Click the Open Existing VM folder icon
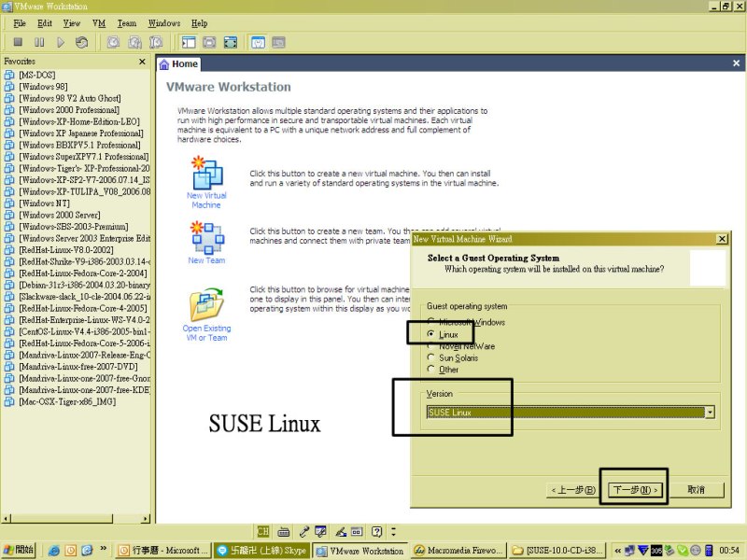The image size is (747, 560). [206, 304]
